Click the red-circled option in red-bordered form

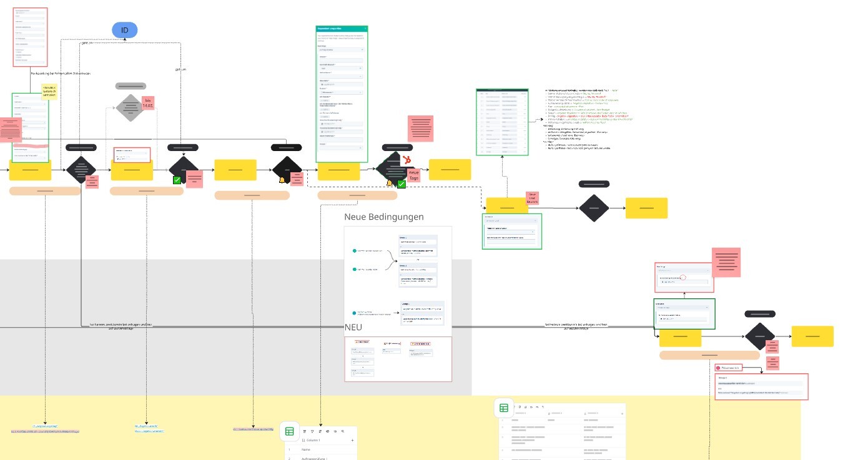click(x=683, y=276)
